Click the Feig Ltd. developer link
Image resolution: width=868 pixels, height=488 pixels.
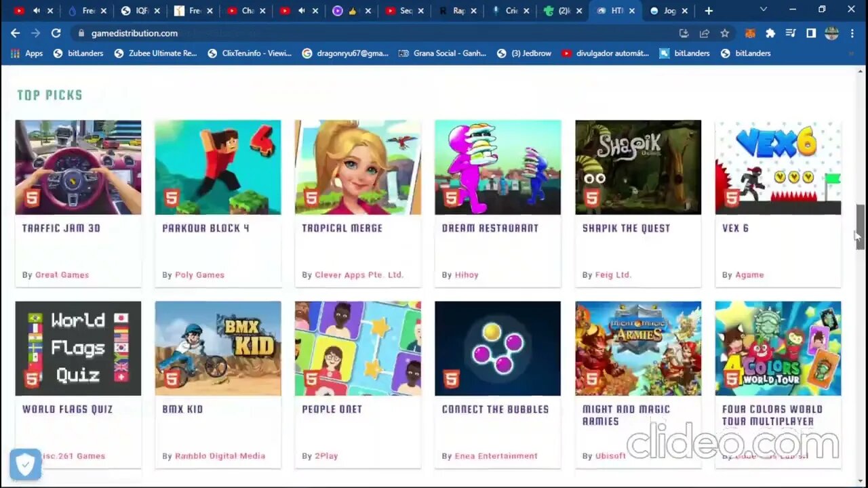(613, 274)
